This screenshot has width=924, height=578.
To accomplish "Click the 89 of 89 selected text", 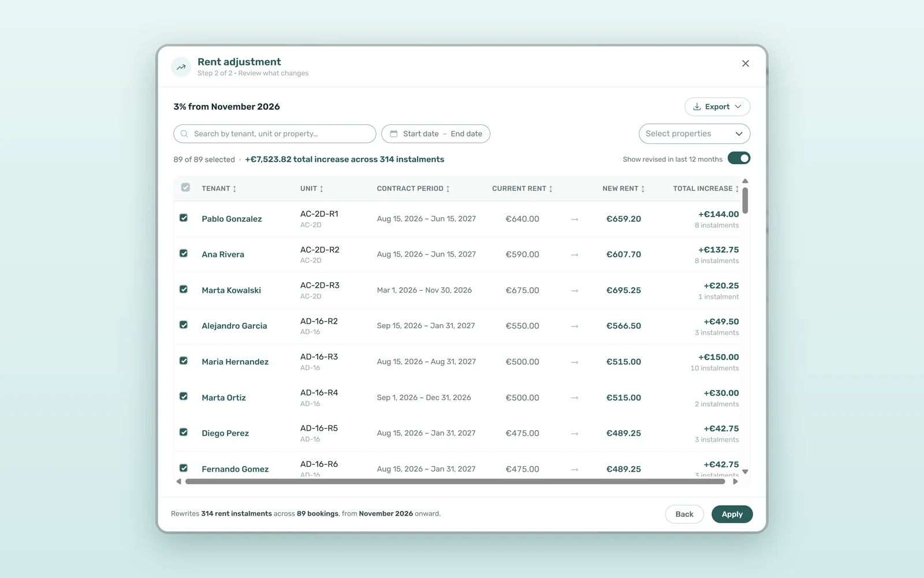I will (204, 160).
